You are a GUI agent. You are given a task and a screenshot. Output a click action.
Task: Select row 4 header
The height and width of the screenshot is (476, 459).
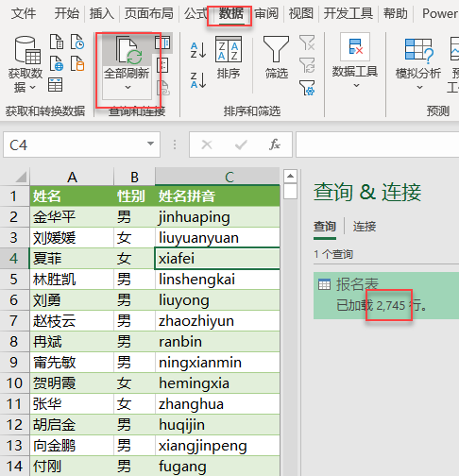pyautogui.click(x=14, y=259)
